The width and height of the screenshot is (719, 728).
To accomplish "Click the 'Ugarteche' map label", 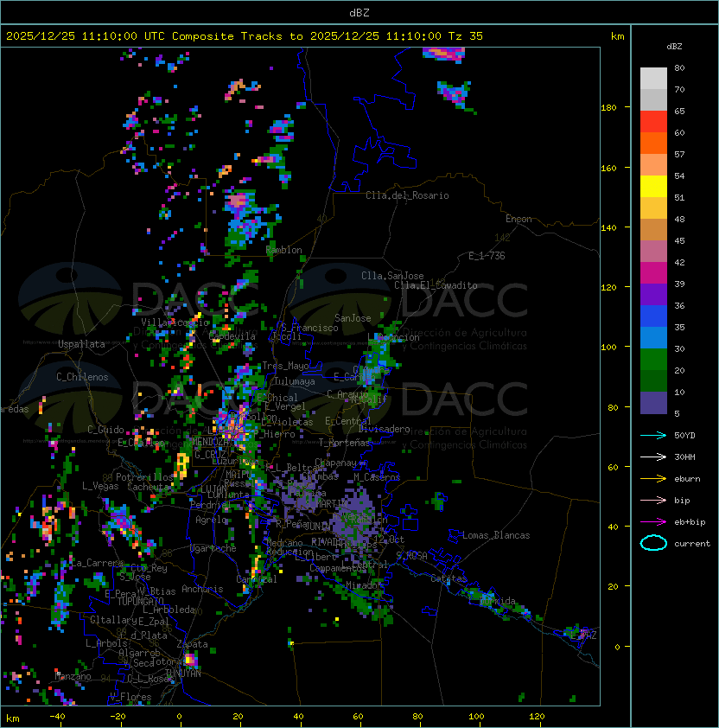I will (213, 548).
